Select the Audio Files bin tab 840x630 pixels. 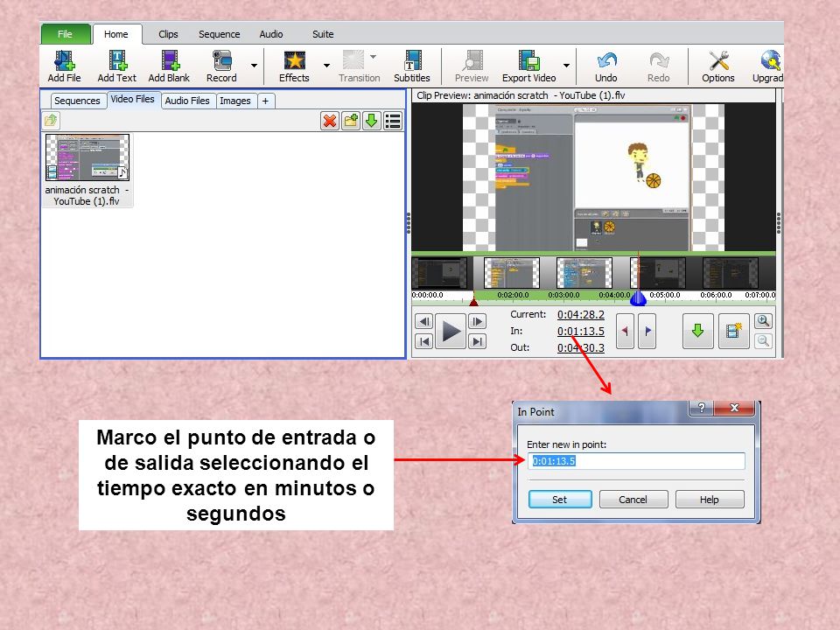187,101
